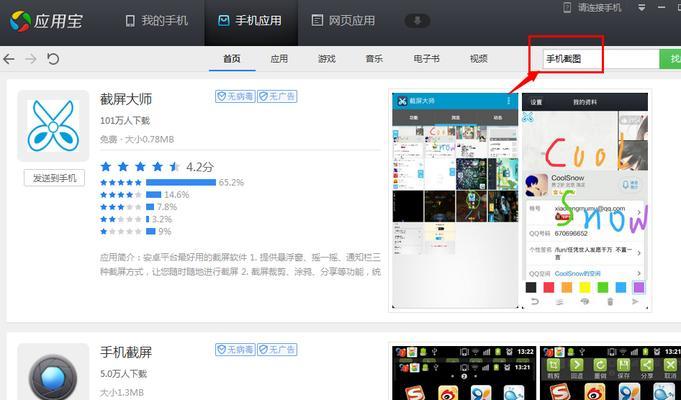
Task: Switch to the 手机应用 tab
Action: (x=250, y=20)
